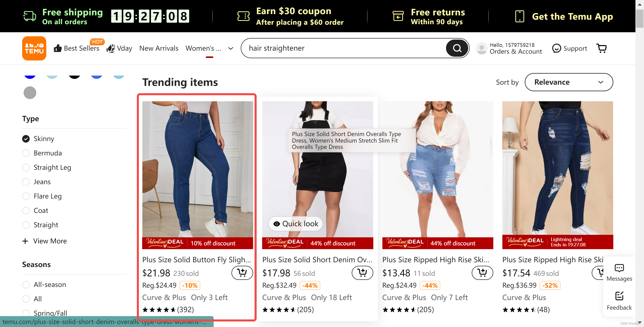Click the magnifier search button

pos(457,48)
